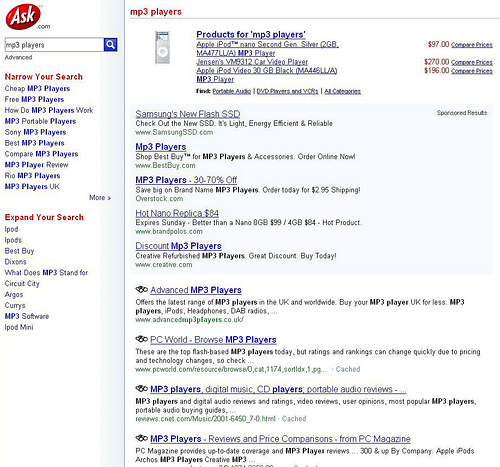
Task: View Cached copy of the PC World result
Action: [x=348, y=369]
